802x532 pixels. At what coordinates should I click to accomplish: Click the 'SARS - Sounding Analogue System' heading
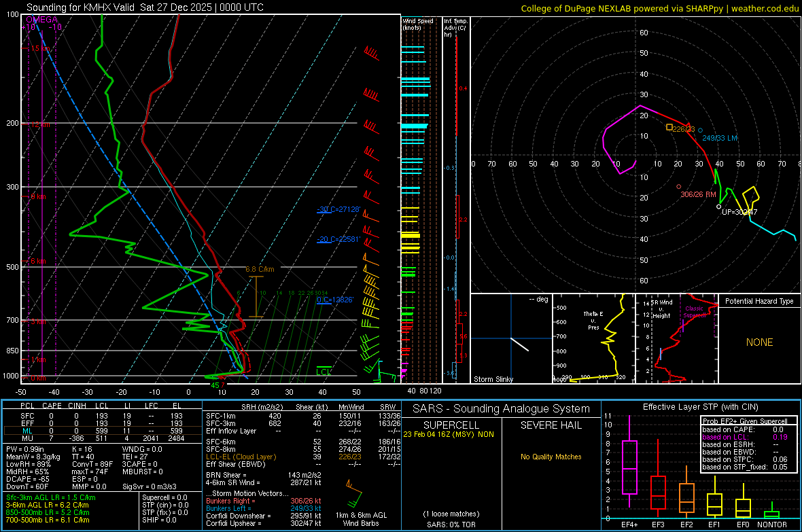pos(501,409)
